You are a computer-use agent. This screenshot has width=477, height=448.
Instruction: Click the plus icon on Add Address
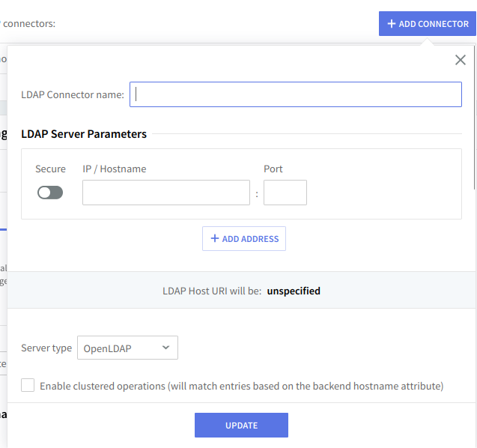(x=215, y=238)
